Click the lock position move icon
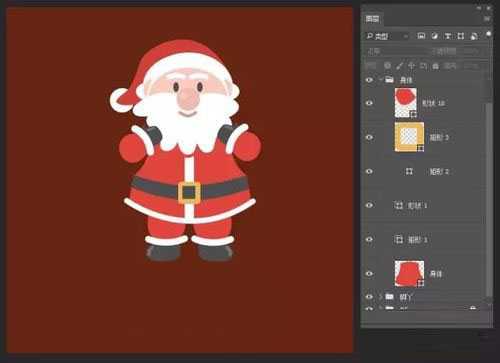Image resolution: width=500 pixels, height=363 pixels. [x=411, y=66]
